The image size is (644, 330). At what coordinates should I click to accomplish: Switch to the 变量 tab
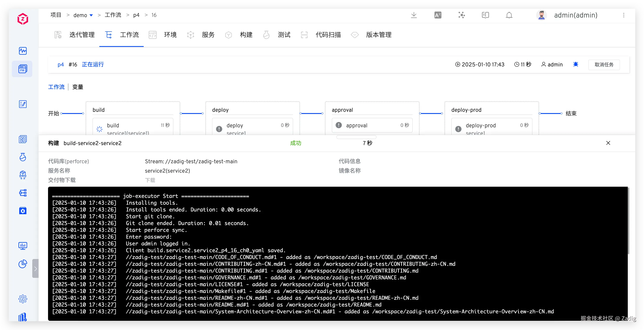coord(78,87)
